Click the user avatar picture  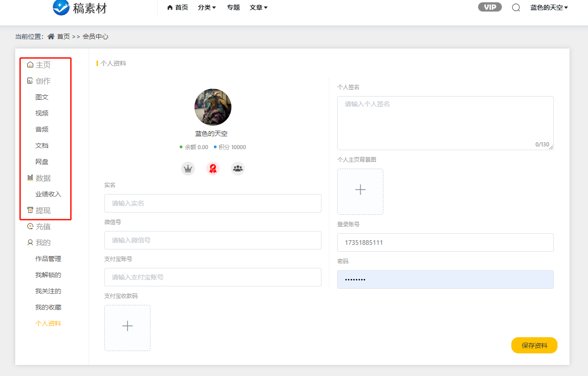click(212, 107)
